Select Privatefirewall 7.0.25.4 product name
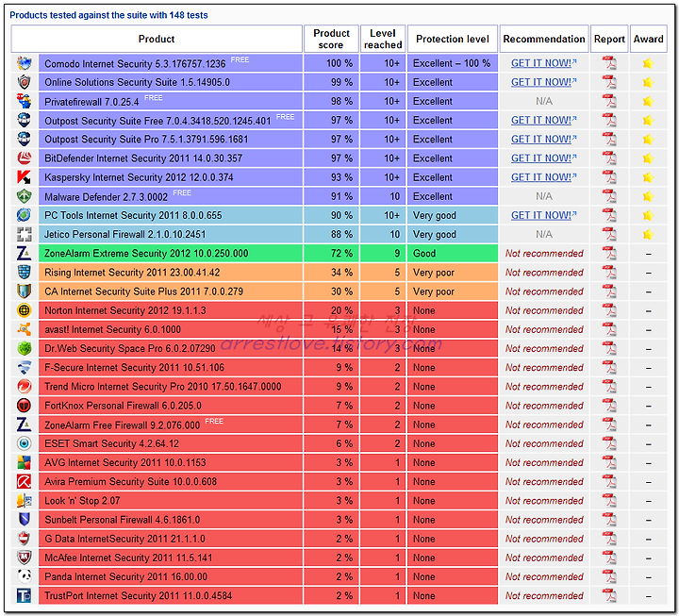The height and width of the screenshot is (616, 679). pyautogui.click(x=91, y=102)
